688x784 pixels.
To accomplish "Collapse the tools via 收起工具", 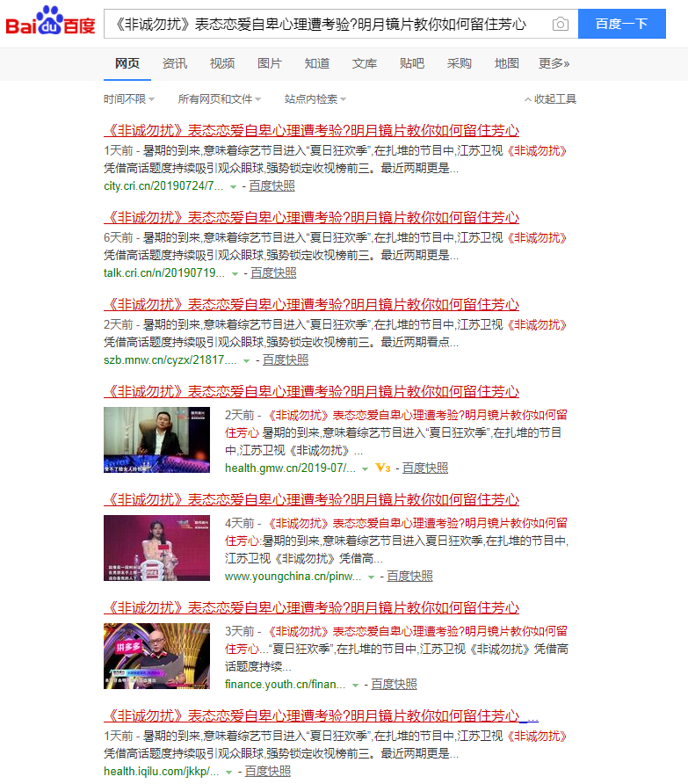I will [550, 99].
